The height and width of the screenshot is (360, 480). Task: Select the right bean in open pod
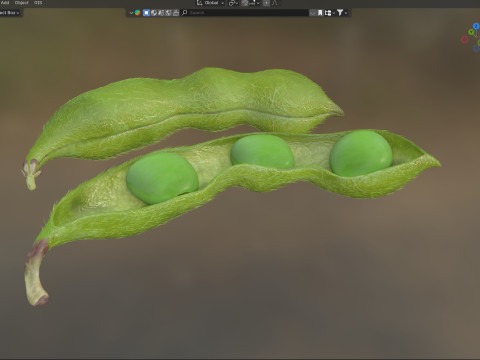click(361, 153)
